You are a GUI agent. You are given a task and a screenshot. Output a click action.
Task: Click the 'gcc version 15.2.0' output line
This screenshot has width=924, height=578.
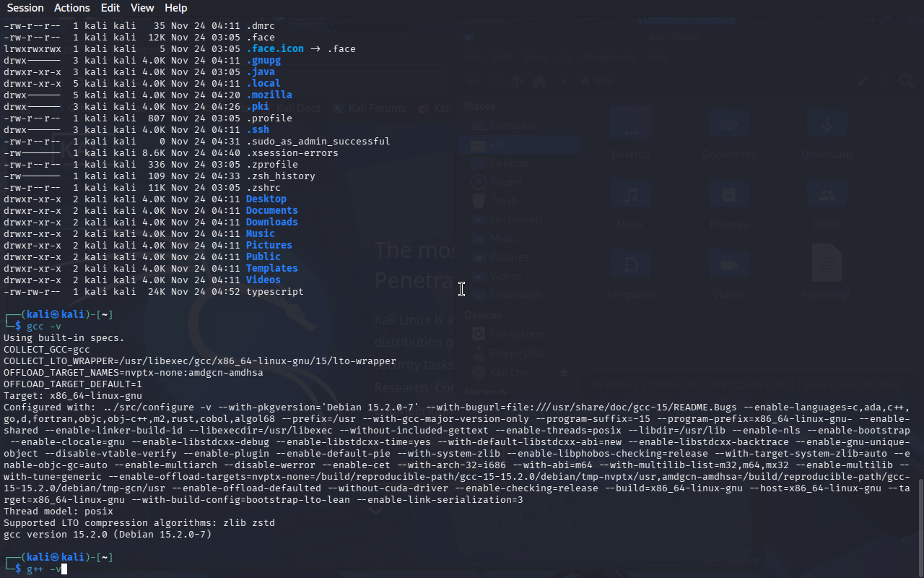[x=107, y=535]
